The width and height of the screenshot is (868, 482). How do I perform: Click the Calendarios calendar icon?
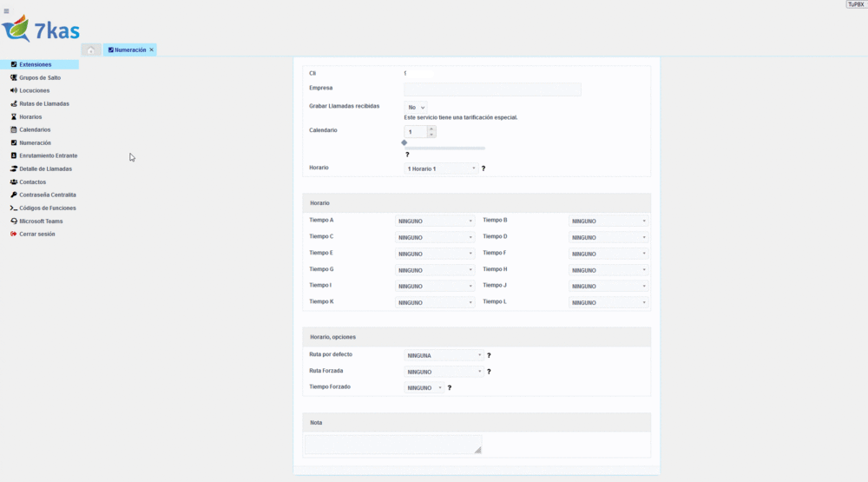[x=14, y=129]
